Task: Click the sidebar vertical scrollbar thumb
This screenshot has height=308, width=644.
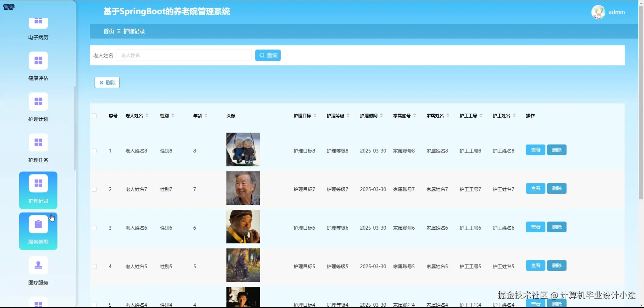Action: click(x=75, y=128)
